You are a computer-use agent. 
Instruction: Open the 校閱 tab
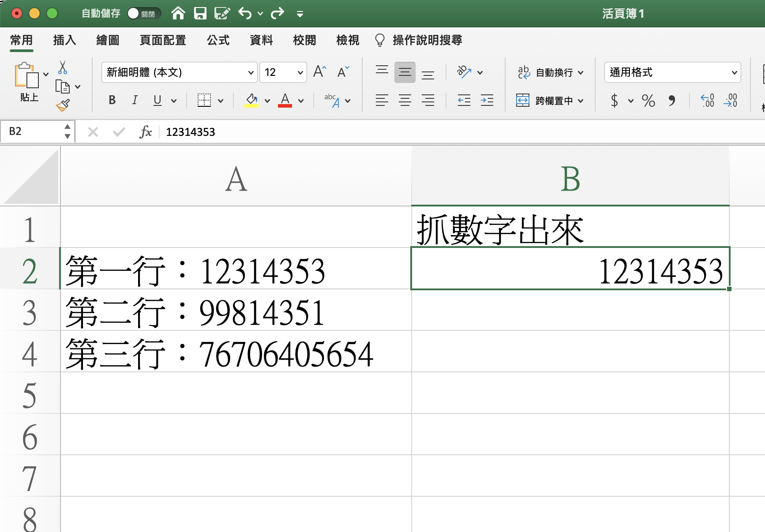[304, 40]
